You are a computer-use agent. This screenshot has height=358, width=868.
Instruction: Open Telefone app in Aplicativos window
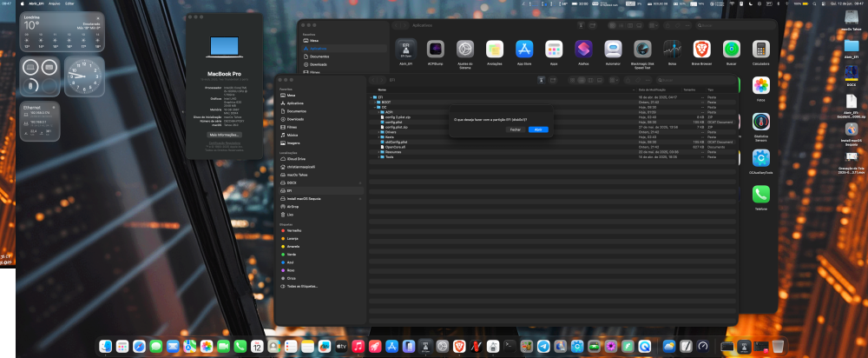761,194
